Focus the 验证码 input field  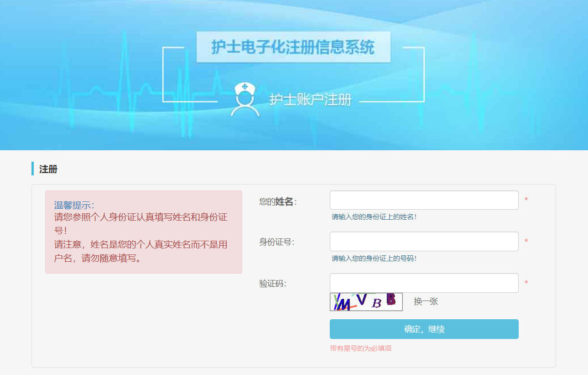424,283
